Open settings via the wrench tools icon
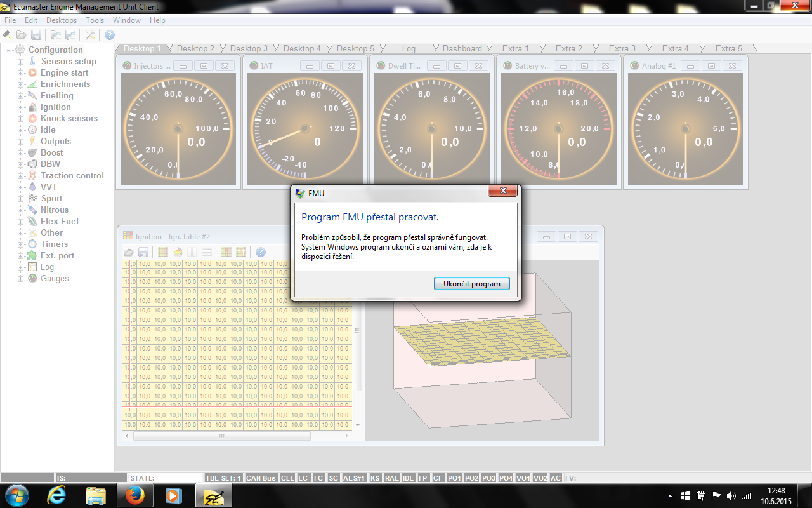 pyautogui.click(x=90, y=35)
